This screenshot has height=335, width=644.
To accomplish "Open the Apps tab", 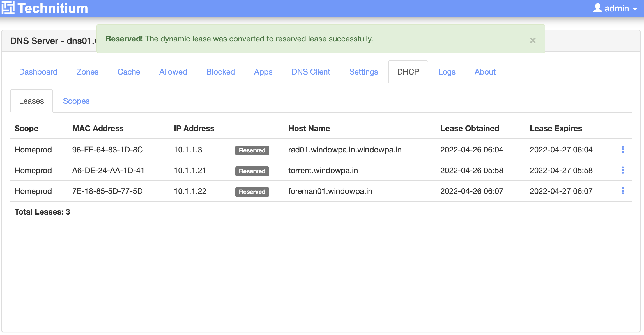I will [263, 72].
